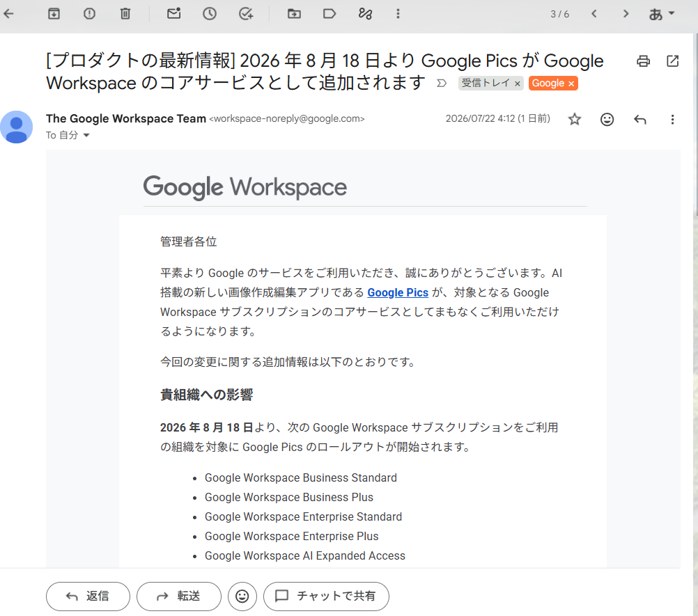Click the 貴組織への影響 heading

(x=207, y=395)
